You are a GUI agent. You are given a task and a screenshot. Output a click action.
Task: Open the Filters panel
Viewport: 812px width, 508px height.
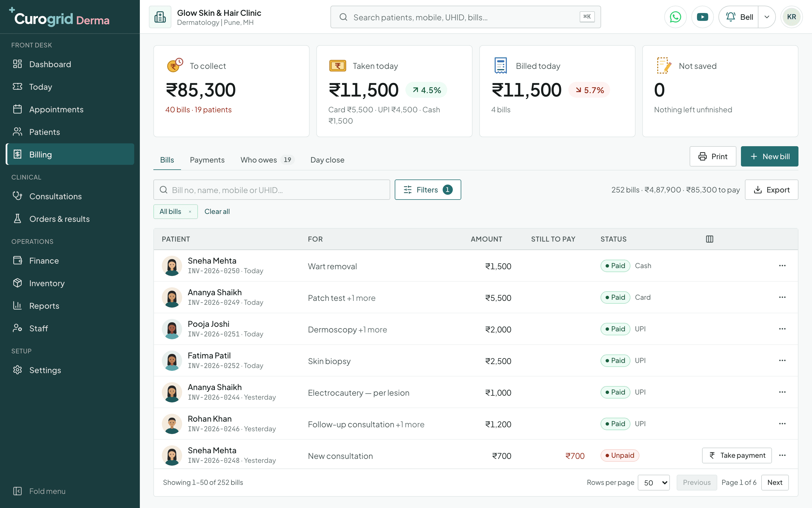[428, 189]
